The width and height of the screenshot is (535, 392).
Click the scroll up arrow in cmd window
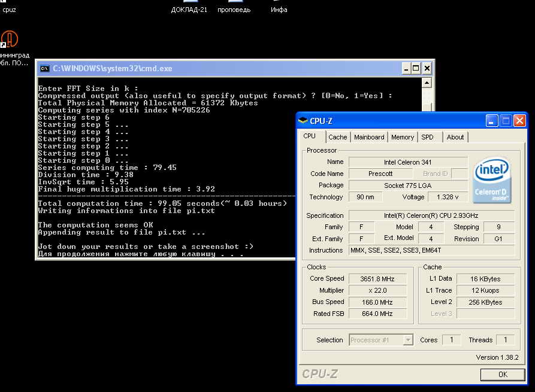427,83
